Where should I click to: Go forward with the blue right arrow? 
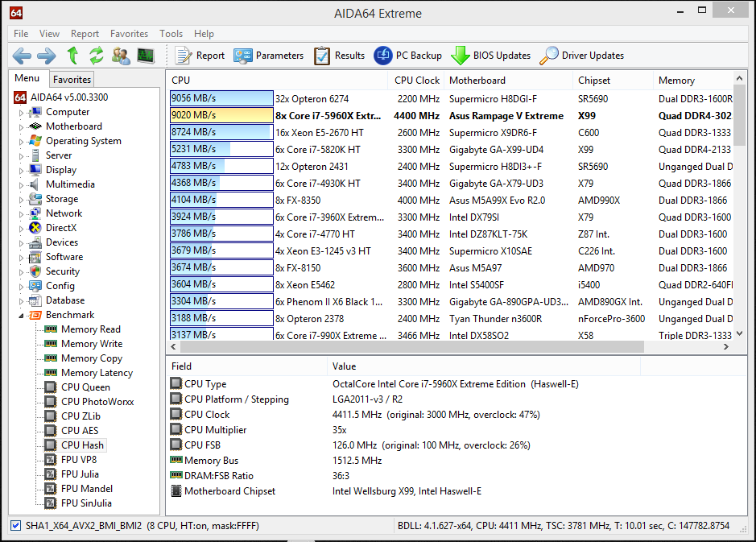point(46,56)
